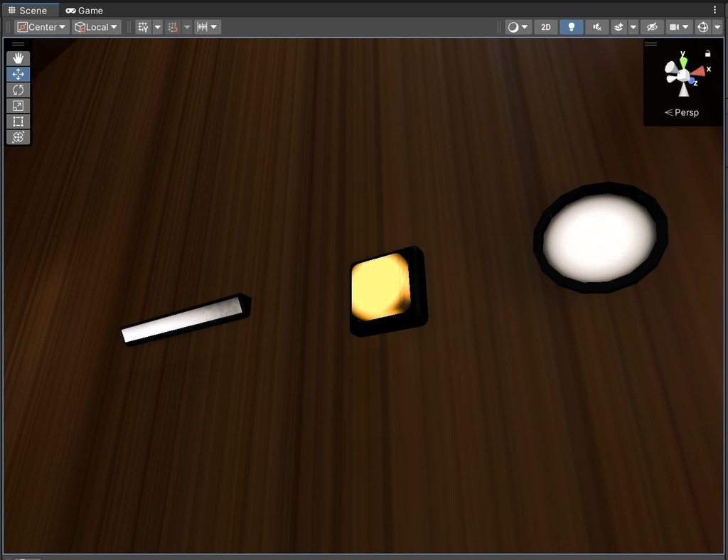Grab the tools overlay drag handle
This screenshot has width=728, height=560.
point(18,44)
